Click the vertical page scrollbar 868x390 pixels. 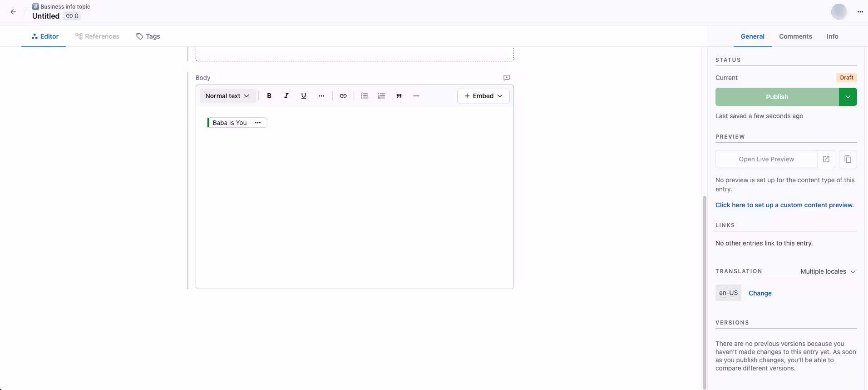click(x=705, y=292)
